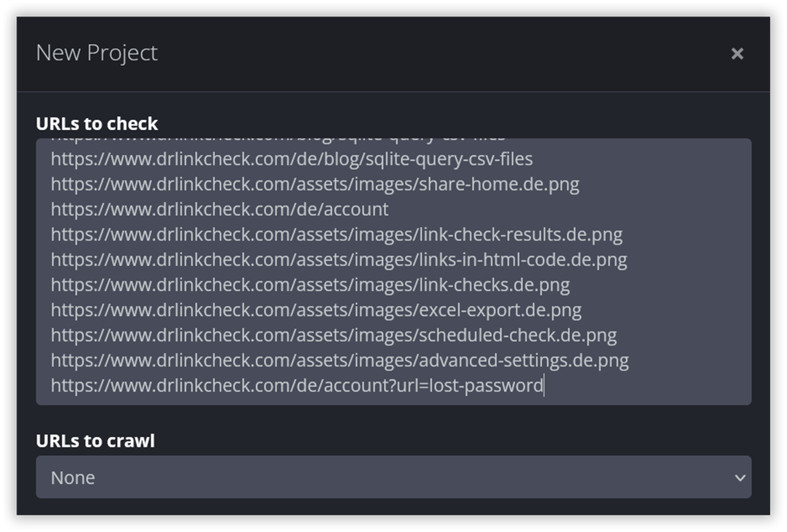Click the links-in-html-code.de.png URL line
787x532 pixels.
(x=339, y=260)
